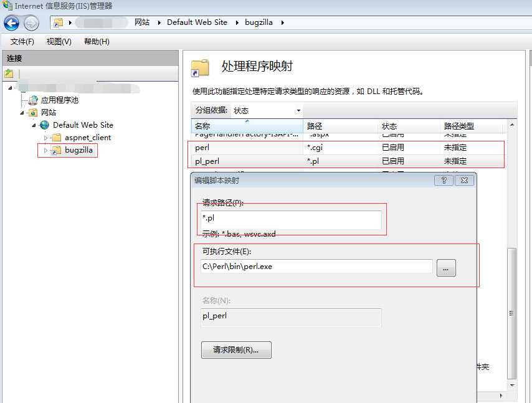Image resolution: width=532 pixels, height=403 pixels.
Task: Click the vertical scrollbar thumb of handler list
Action: click(x=511, y=313)
